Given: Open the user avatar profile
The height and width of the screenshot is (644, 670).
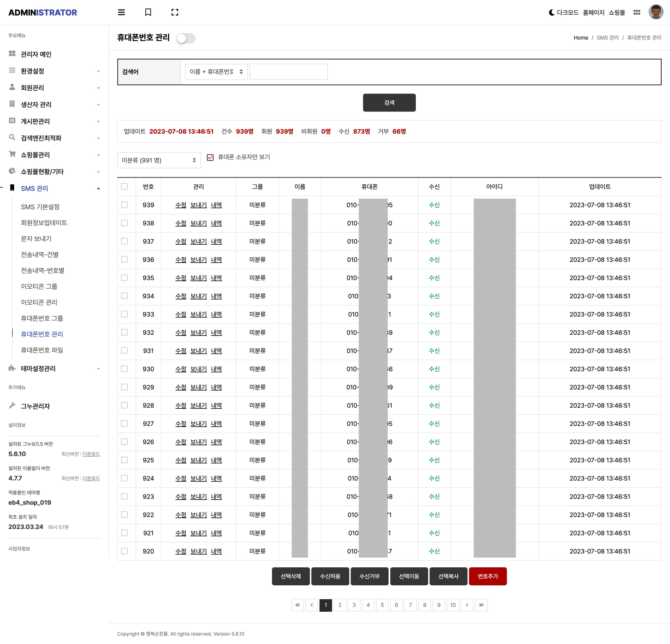Looking at the screenshot, I should [656, 12].
